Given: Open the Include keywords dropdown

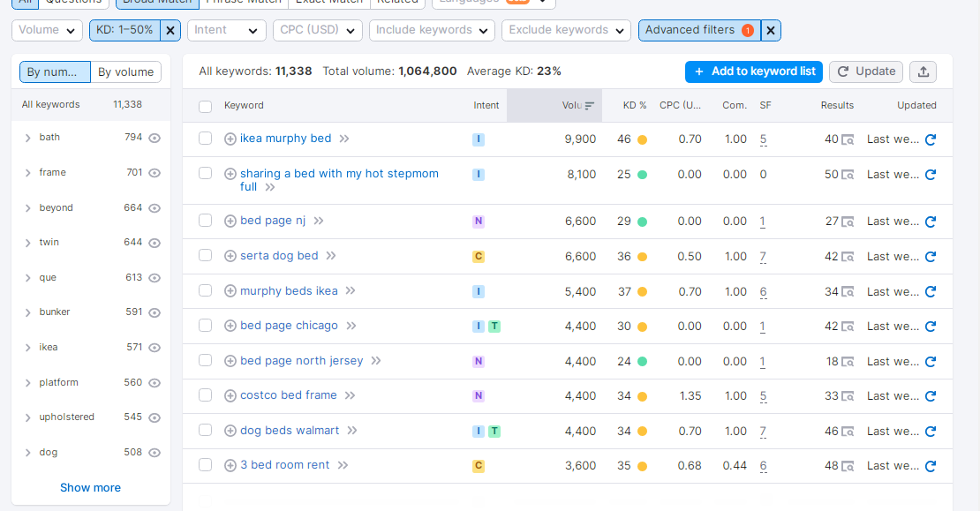Looking at the screenshot, I should click(432, 30).
